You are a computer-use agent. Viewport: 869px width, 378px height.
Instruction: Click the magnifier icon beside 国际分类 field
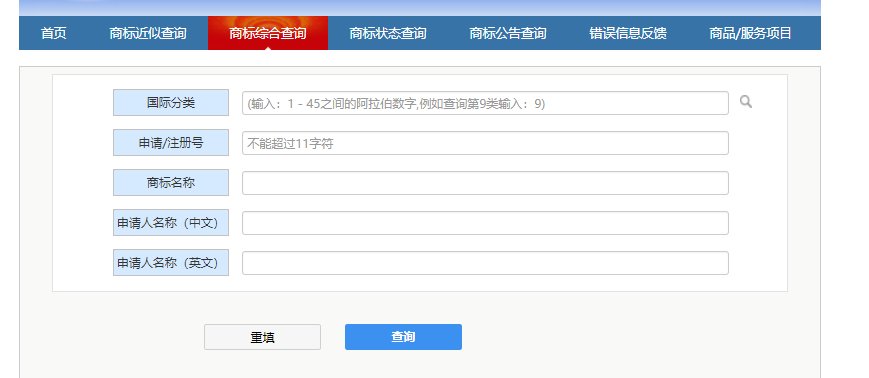pos(746,101)
